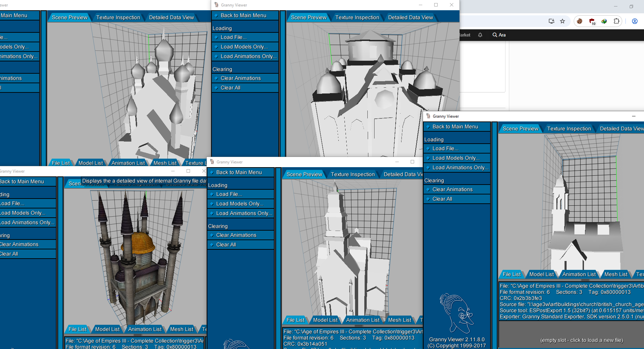
Task: Click Clear All in the white tower window
Action: [x=240, y=245]
